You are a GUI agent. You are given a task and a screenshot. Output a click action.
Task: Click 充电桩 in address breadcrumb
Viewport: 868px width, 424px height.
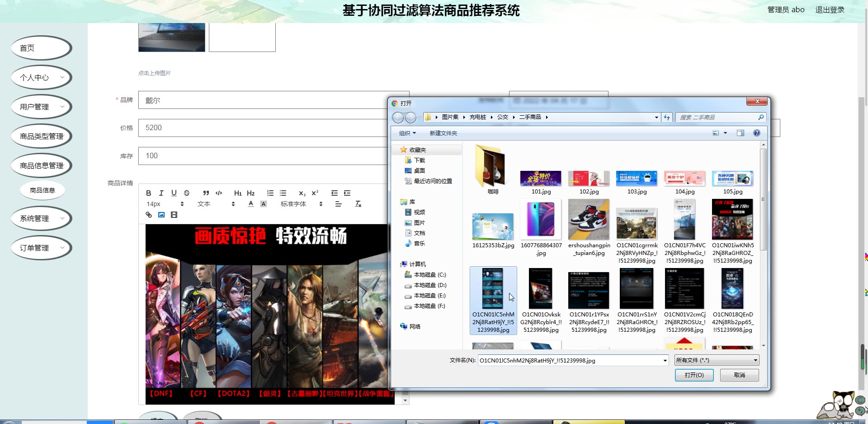[477, 117]
